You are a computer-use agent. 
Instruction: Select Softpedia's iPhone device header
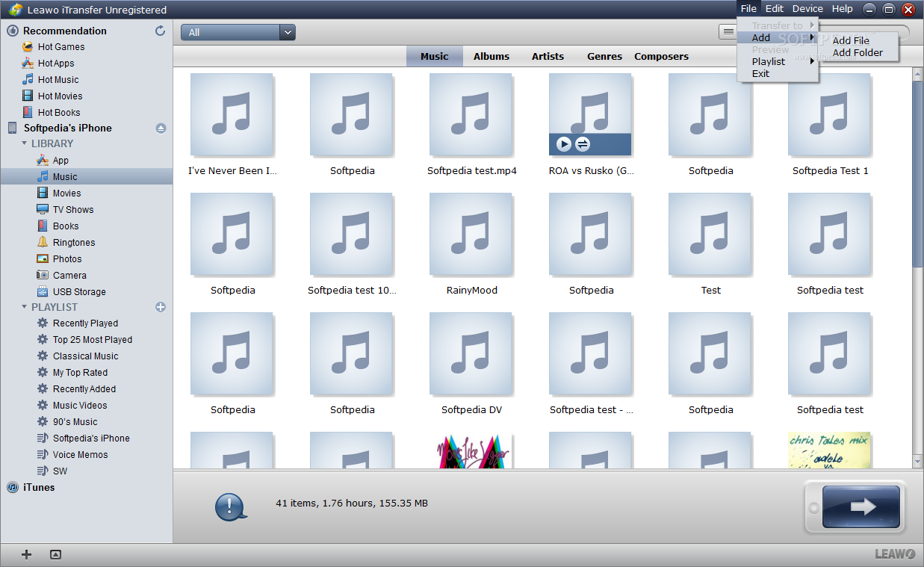point(67,128)
